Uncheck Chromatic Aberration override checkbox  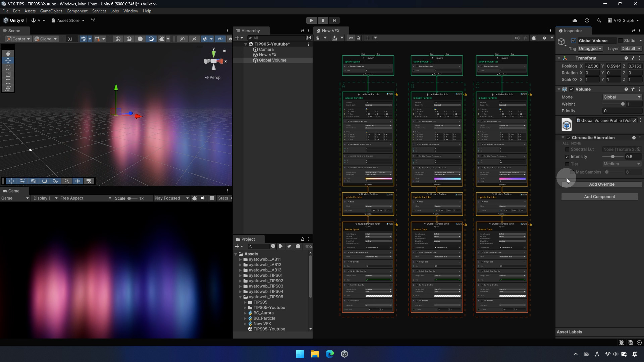coord(569,138)
